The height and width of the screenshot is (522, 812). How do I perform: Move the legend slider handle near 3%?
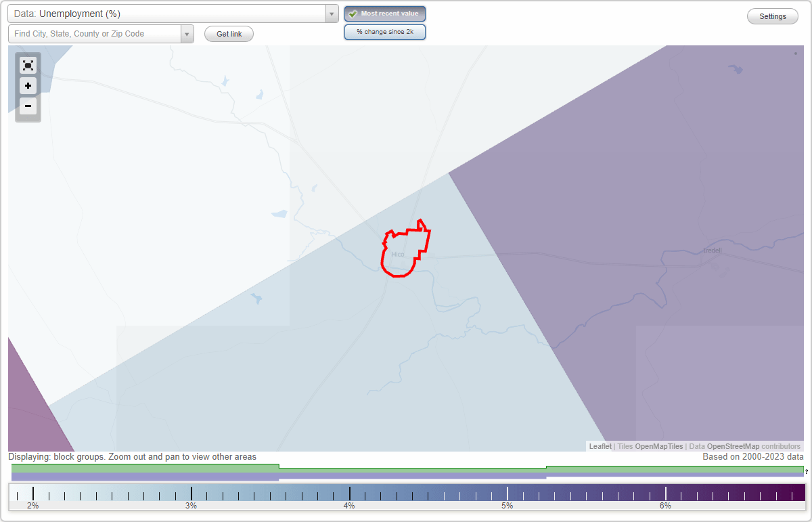(191, 493)
